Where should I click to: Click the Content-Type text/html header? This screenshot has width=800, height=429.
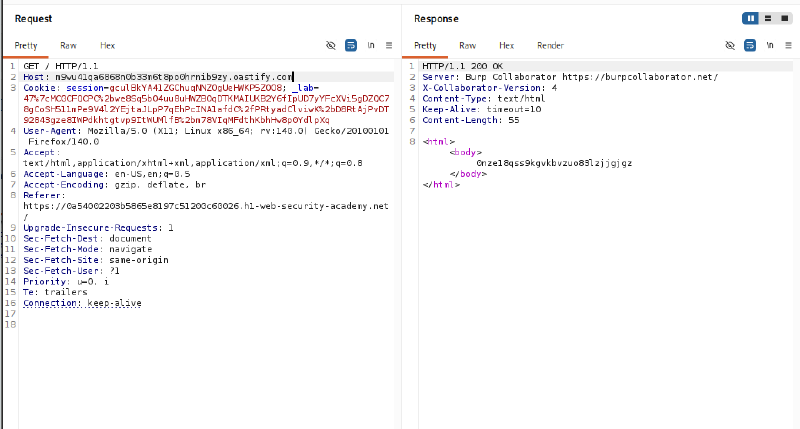[x=483, y=98]
